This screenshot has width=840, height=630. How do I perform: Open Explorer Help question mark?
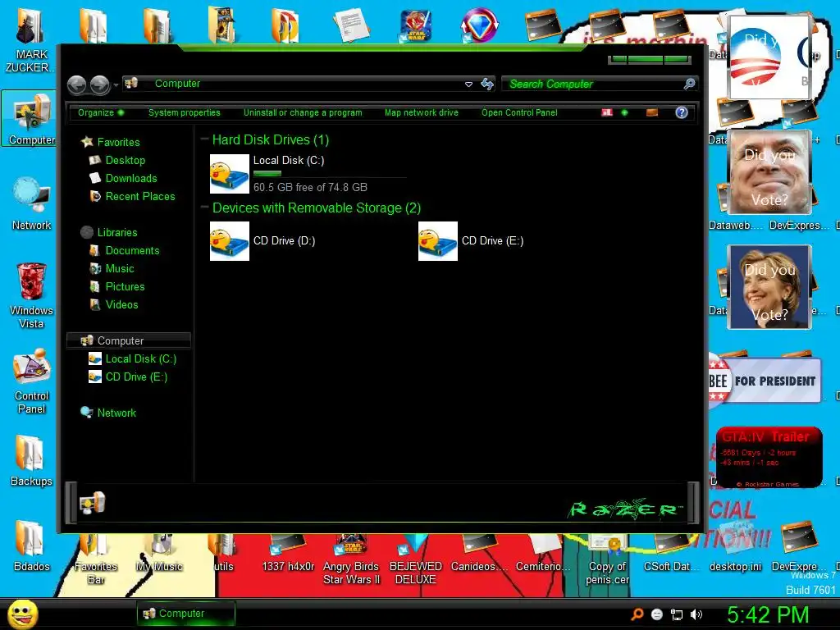pos(682,112)
